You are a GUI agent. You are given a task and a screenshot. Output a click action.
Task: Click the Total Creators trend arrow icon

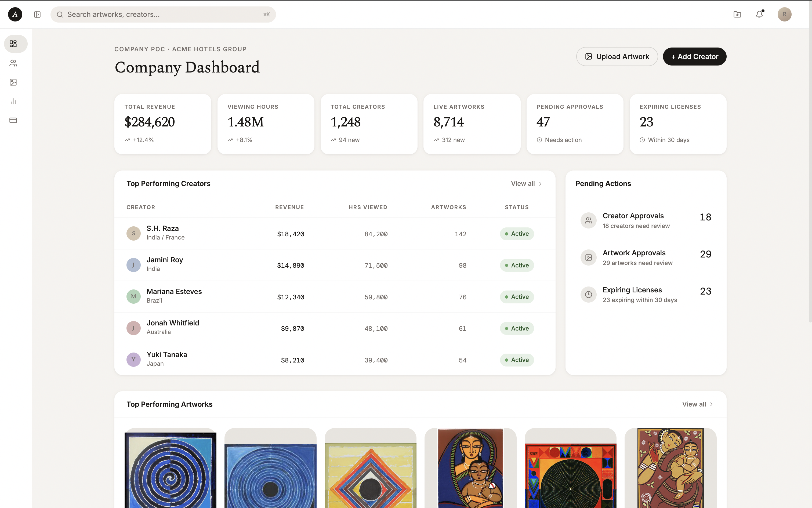coord(333,140)
